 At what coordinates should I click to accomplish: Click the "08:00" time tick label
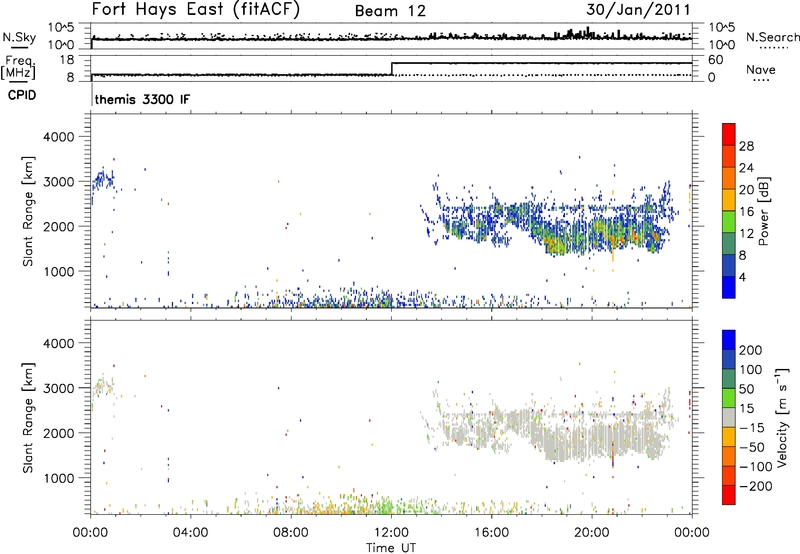[x=291, y=533]
